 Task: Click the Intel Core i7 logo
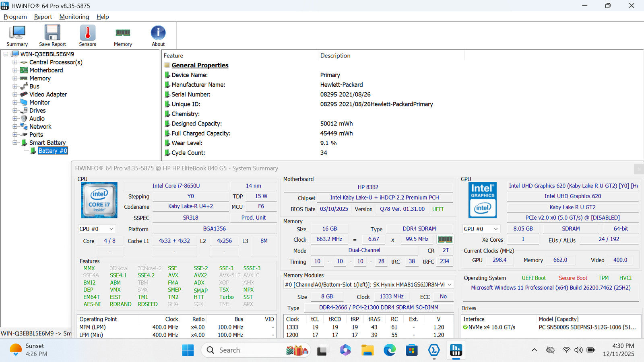(99, 200)
